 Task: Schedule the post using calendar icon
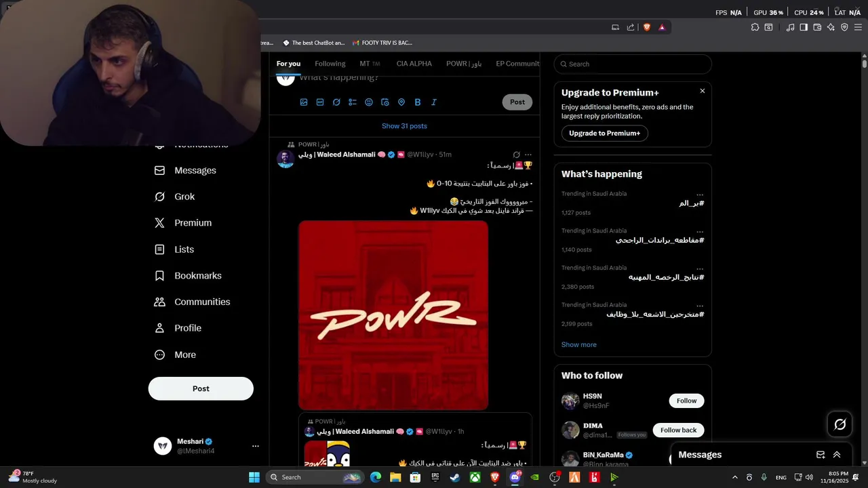pyautogui.click(x=385, y=102)
